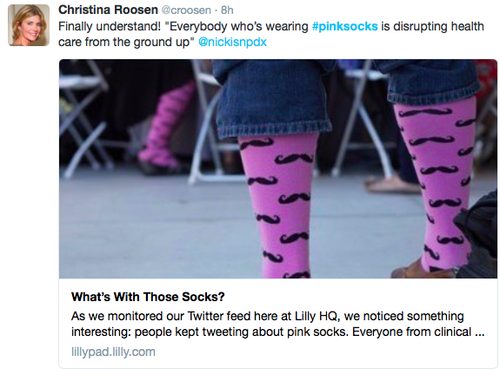The image size is (500, 369).
Task: Click the white folding chair in left background
Action: point(83,120)
